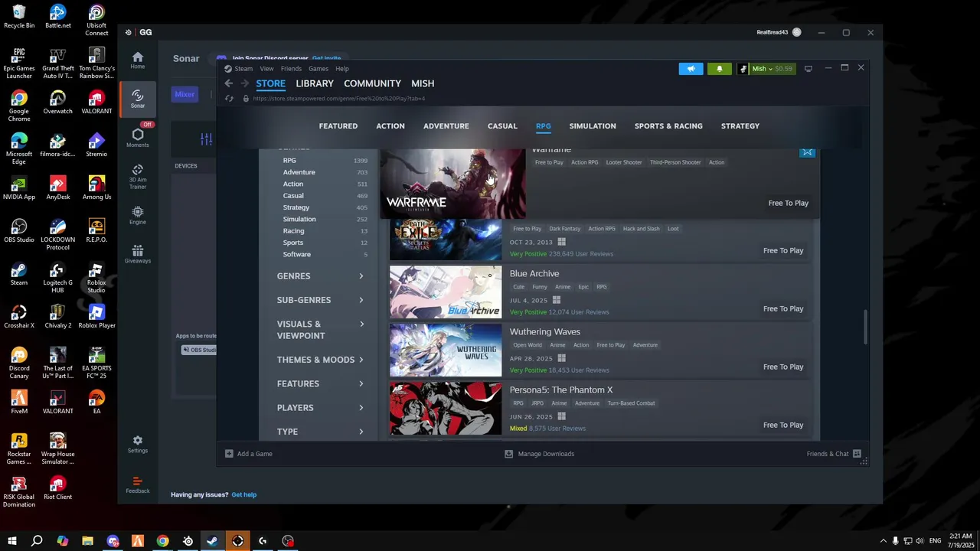Open Battle.net desktop icon
Image resolution: width=980 pixels, height=551 pixels.
[57, 17]
